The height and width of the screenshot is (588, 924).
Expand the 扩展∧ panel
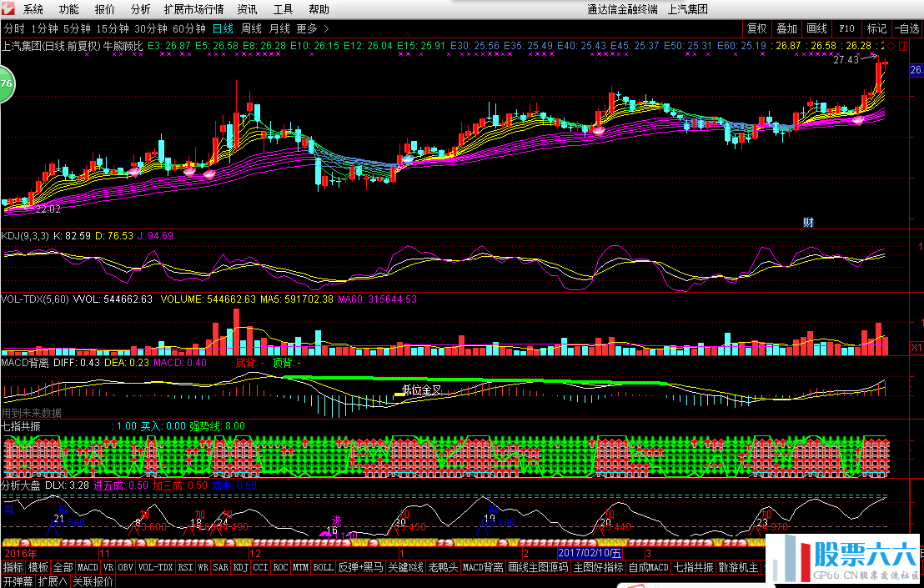pyautogui.click(x=53, y=581)
